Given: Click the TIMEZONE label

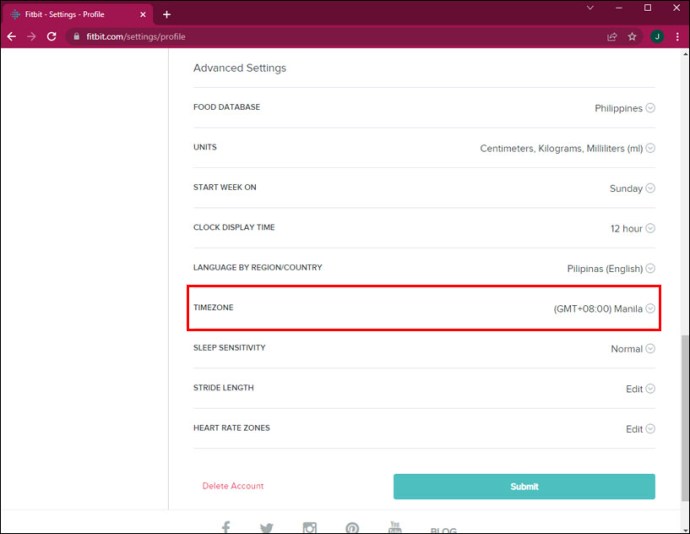Looking at the screenshot, I should (213, 307).
